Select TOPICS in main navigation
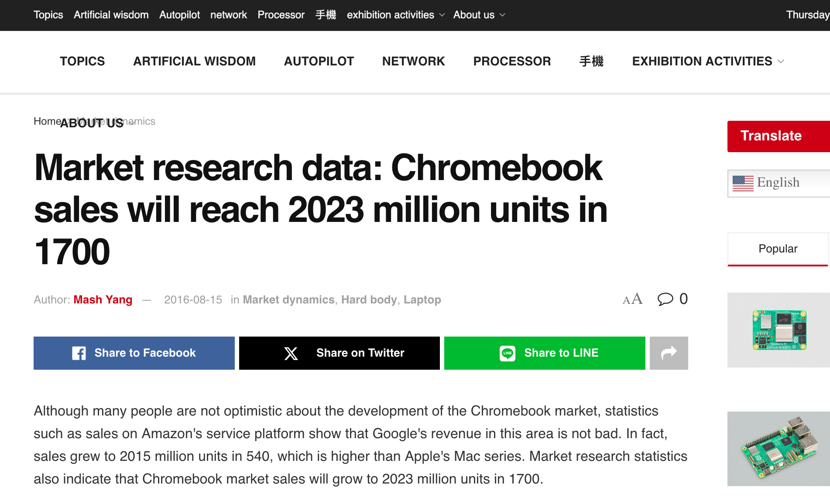The image size is (830, 504). (82, 61)
